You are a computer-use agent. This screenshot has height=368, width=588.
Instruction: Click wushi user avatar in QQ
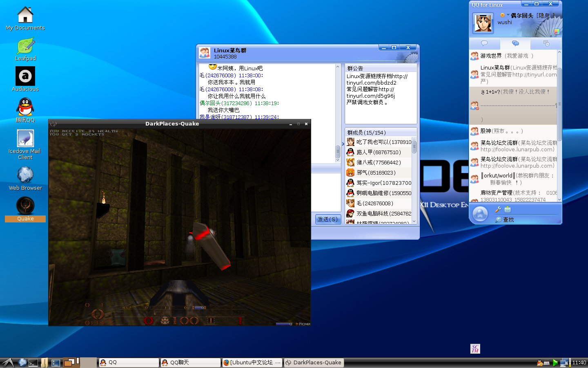tap(483, 23)
